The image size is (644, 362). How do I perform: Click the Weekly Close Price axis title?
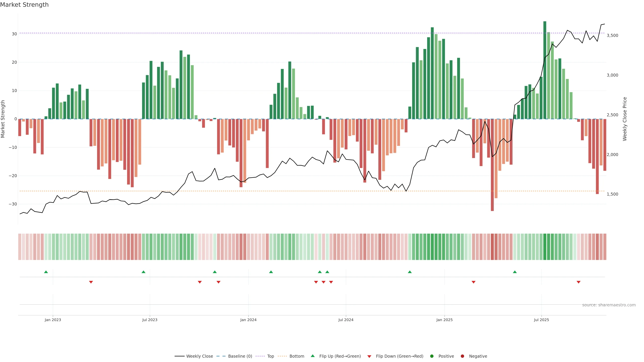coord(625,119)
